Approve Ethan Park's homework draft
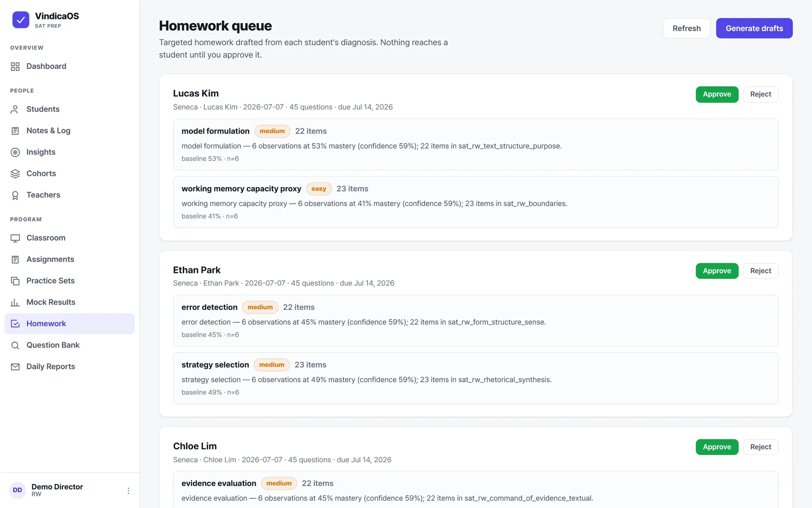Image resolution: width=812 pixels, height=508 pixels. pos(717,271)
